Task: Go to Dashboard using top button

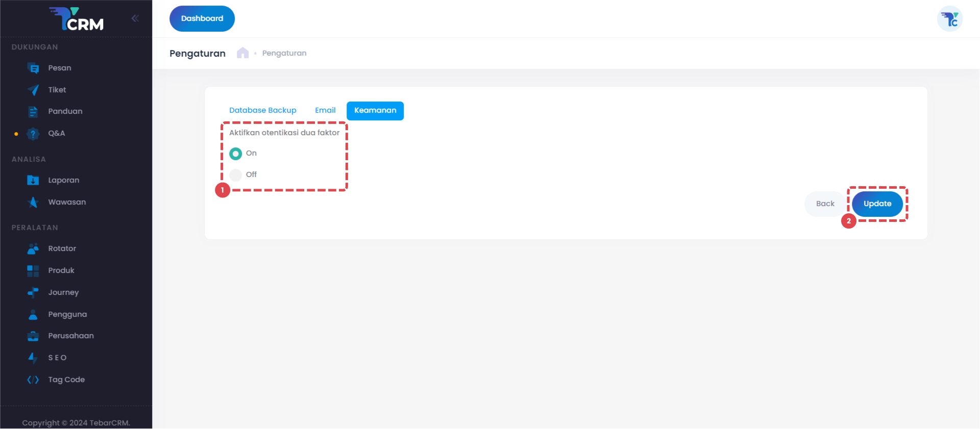Action: [202, 19]
